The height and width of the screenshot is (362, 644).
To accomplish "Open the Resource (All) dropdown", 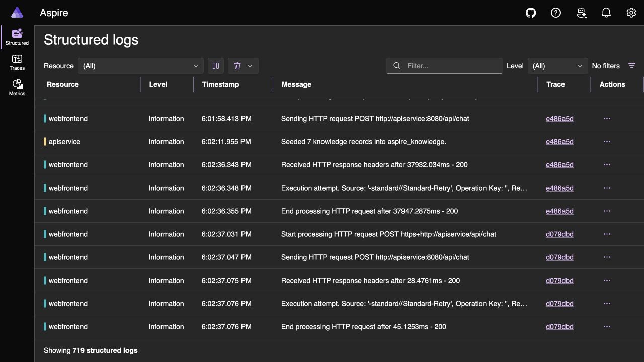I will [x=140, y=66].
